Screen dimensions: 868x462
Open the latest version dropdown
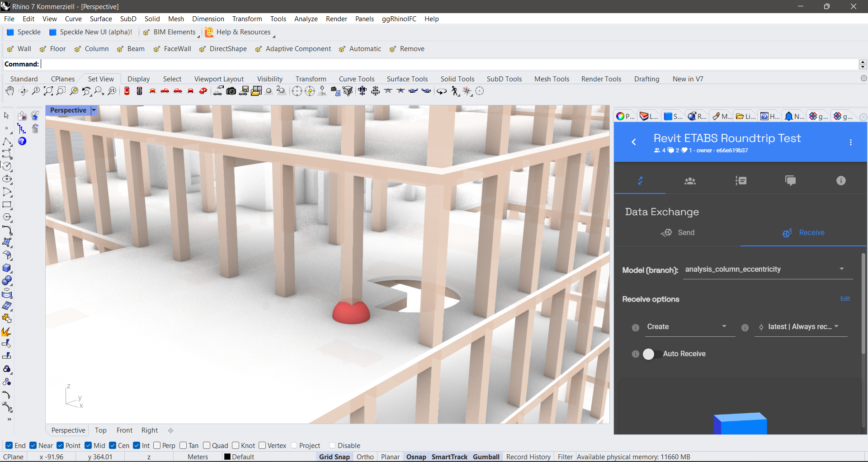801,327
